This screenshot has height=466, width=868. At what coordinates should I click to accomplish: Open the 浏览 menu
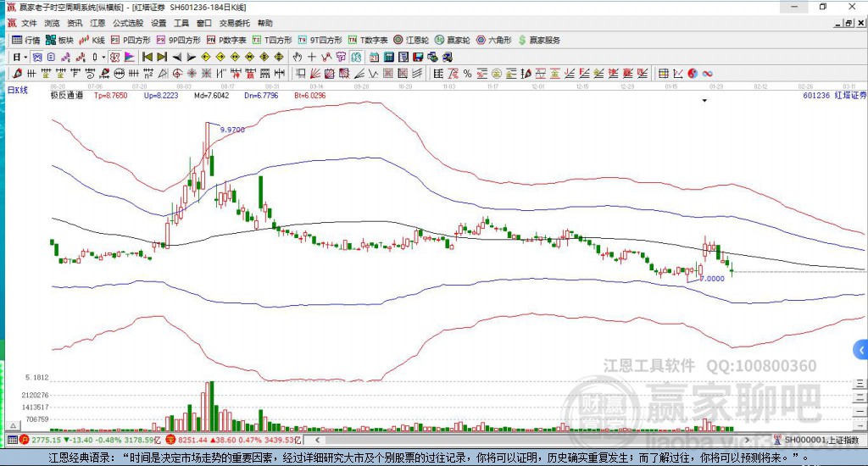(52, 23)
